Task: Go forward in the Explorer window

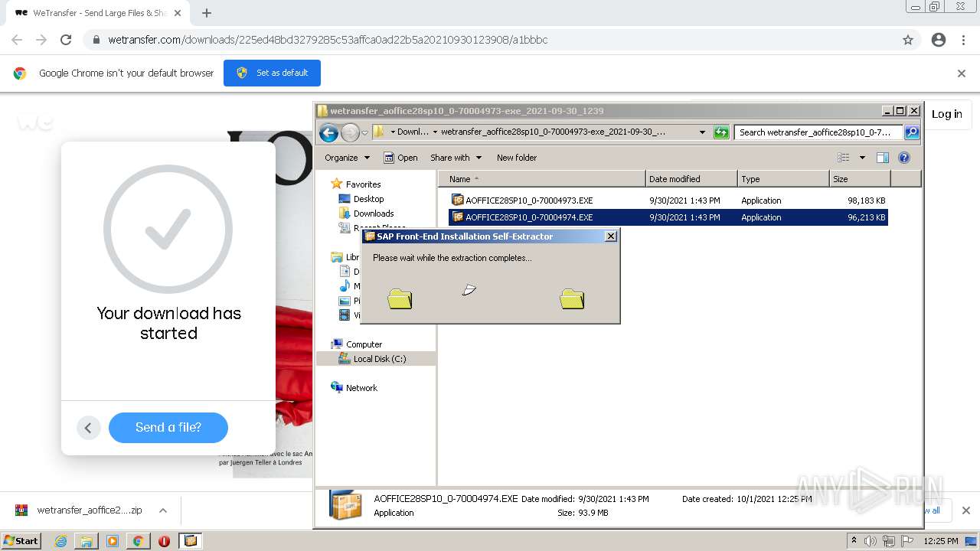Action: 350,132
